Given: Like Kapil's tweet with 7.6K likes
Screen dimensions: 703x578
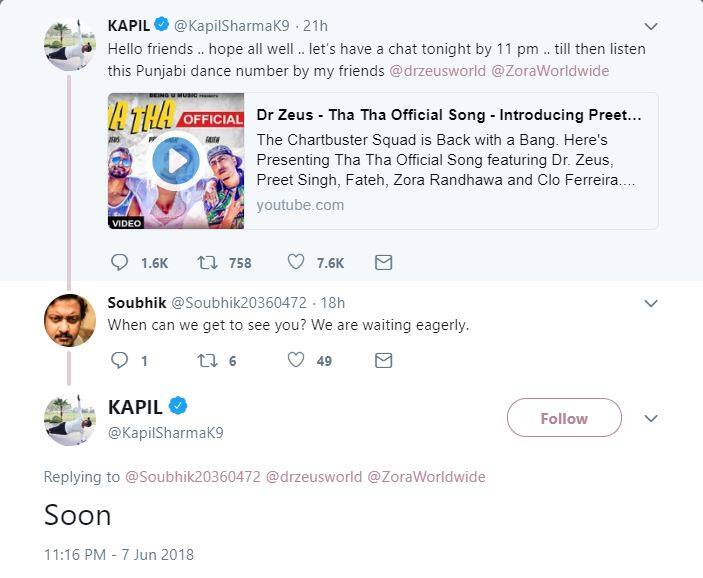Looking at the screenshot, I should tap(296, 263).
